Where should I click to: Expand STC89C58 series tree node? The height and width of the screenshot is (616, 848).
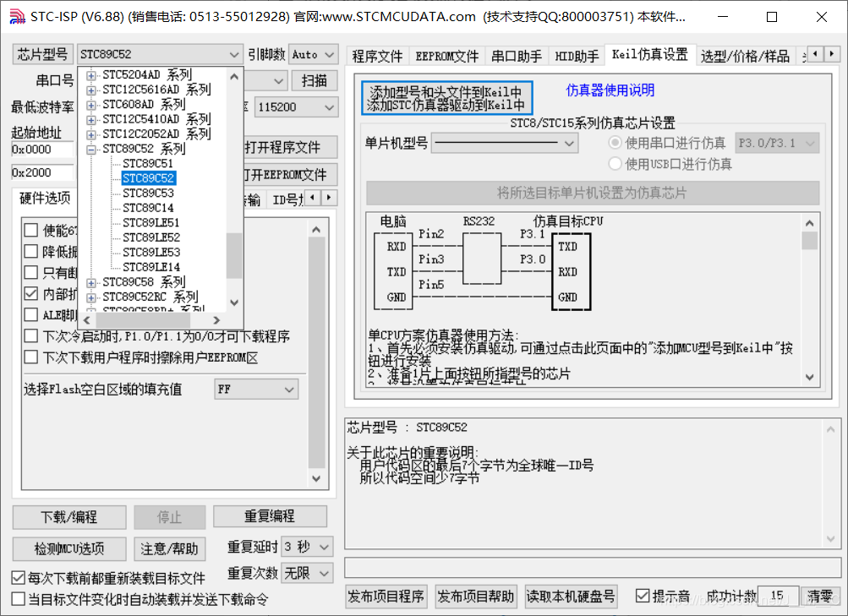click(90, 282)
